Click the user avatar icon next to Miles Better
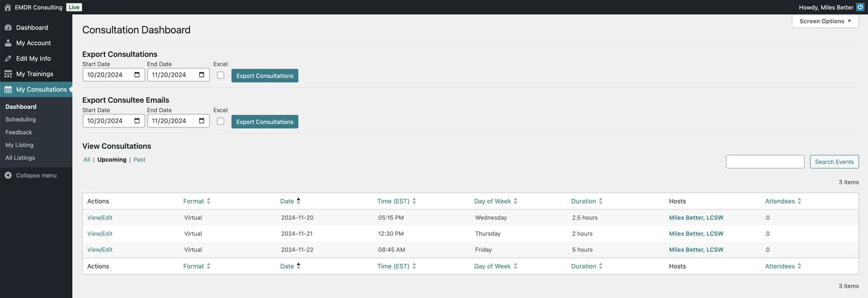 (860, 7)
